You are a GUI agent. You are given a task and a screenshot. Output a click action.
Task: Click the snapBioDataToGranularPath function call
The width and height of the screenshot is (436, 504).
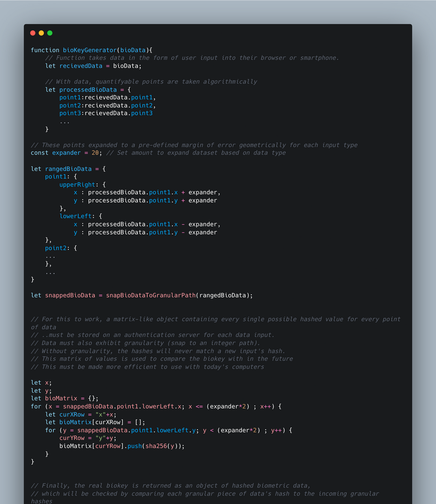point(150,295)
